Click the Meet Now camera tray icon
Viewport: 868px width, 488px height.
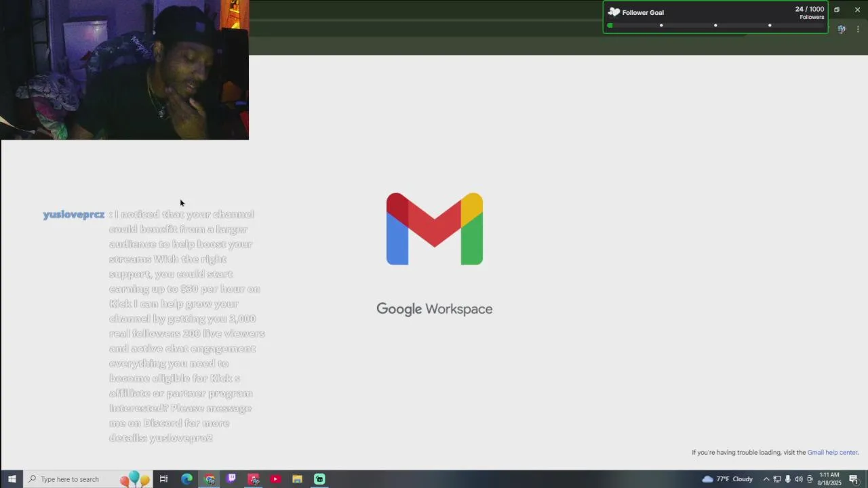pos(810,479)
